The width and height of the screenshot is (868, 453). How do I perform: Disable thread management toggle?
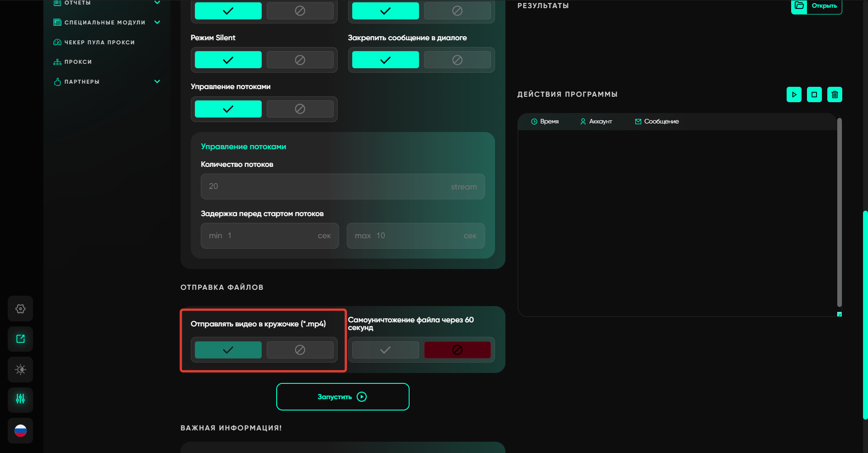(x=300, y=109)
